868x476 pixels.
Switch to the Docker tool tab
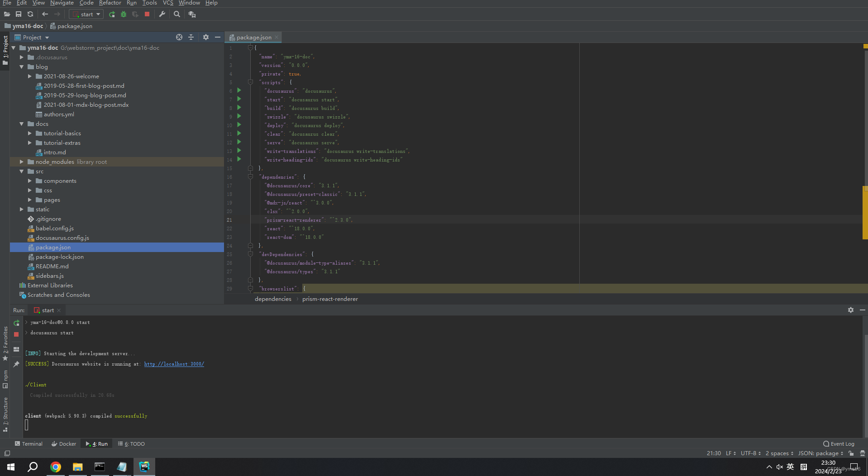(x=63, y=444)
